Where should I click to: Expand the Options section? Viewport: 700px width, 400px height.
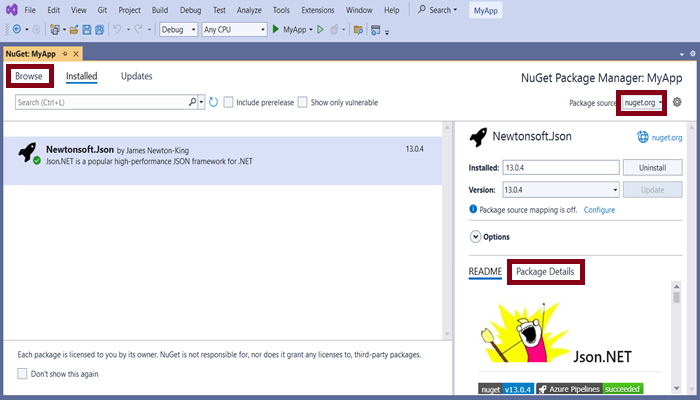point(475,237)
